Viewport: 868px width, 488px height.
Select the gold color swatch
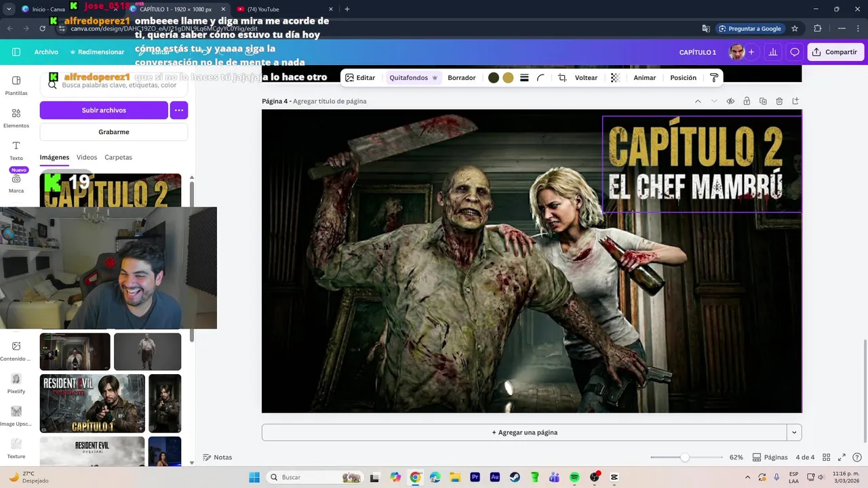coord(508,78)
